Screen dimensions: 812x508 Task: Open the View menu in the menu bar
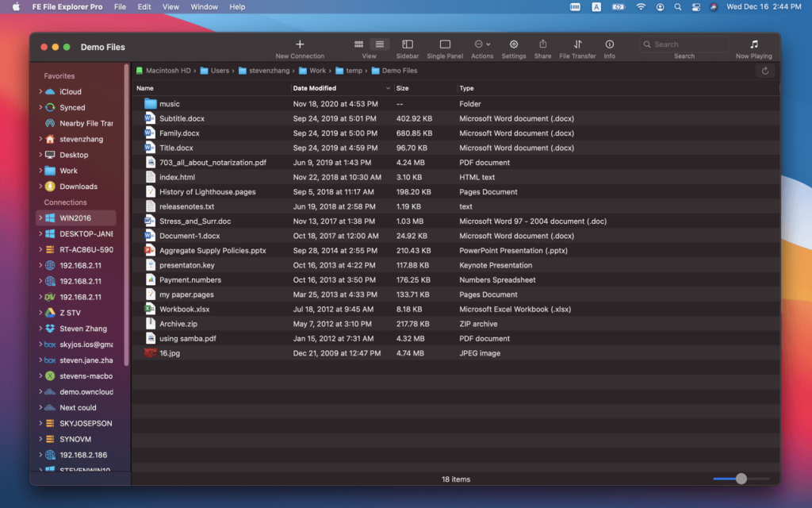170,6
